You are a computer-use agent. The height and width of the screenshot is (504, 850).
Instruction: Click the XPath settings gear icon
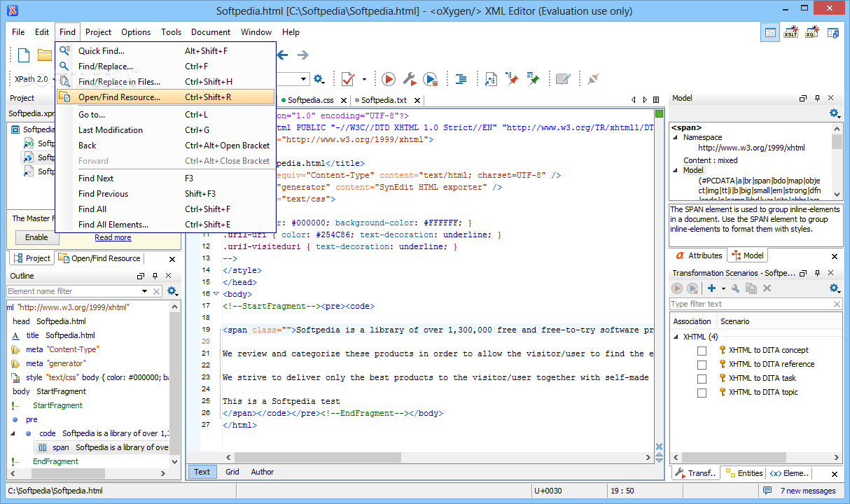(319, 79)
